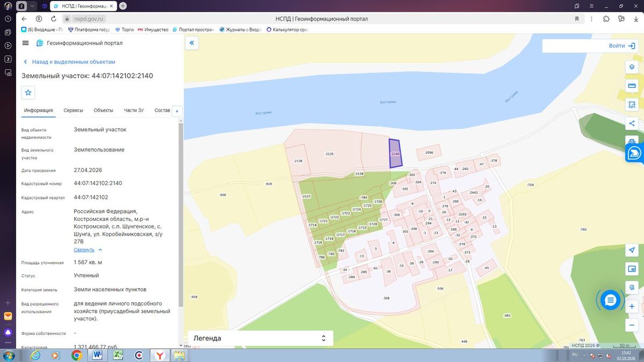Launch Microsoft Word from the taskbar
This screenshot has width=644, height=362.
tap(98, 355)
